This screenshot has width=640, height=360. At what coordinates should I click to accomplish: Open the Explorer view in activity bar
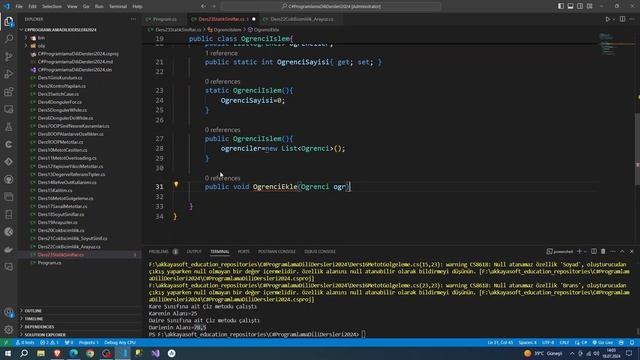[9, 21]
